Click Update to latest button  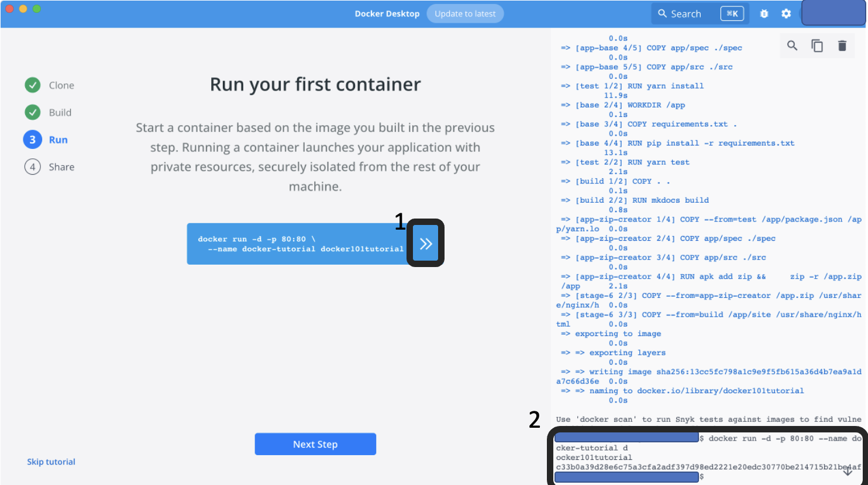(x=465, y=13)
